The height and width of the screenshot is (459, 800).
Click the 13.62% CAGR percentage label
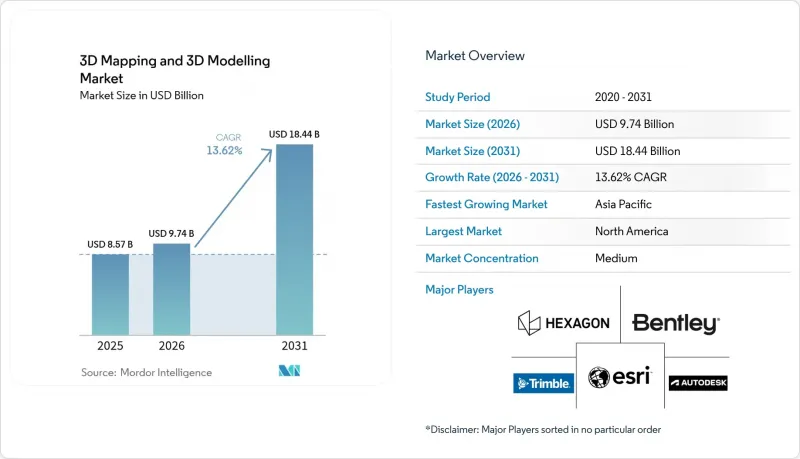coord(224,150)
